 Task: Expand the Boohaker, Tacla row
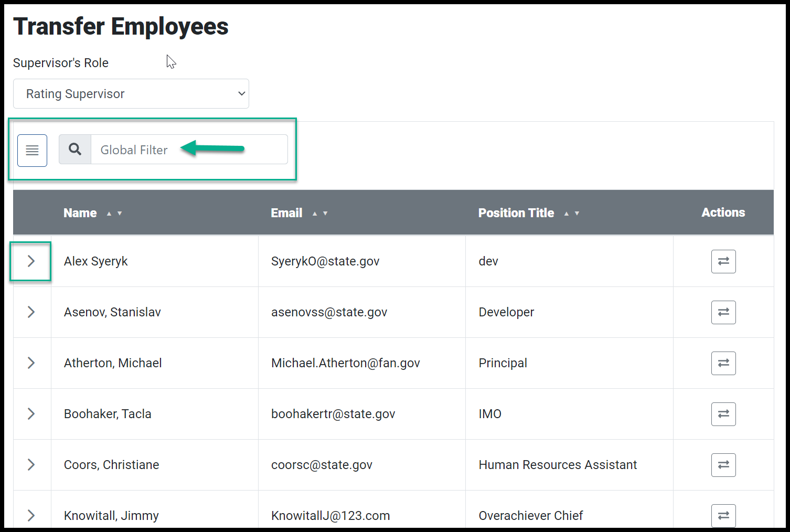[x=31, y=414]
